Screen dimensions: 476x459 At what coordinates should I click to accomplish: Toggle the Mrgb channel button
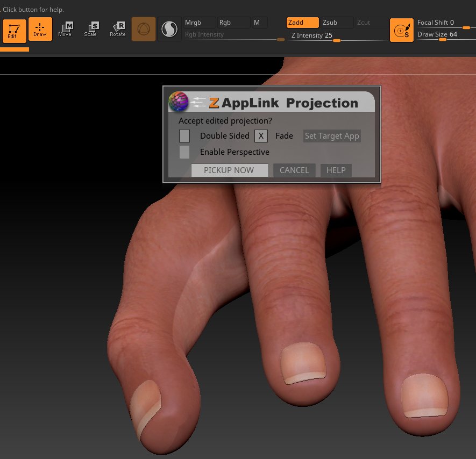coord(200,23)
